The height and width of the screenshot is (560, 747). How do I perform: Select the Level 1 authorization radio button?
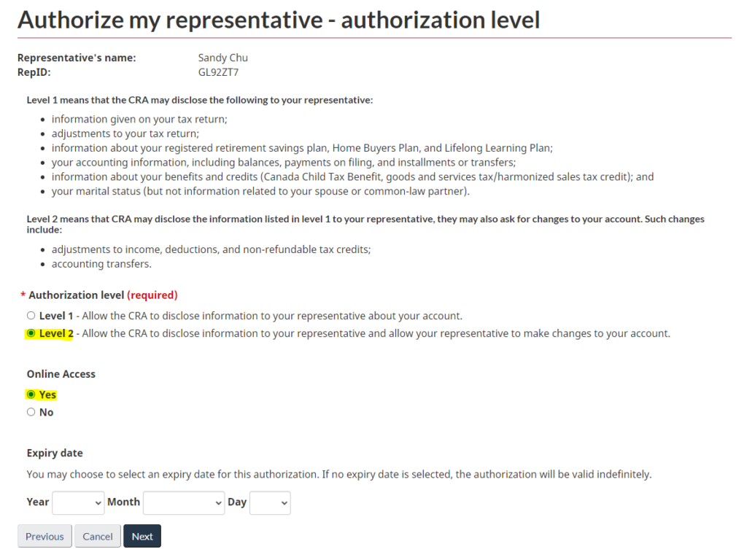(x=31, y=316)
